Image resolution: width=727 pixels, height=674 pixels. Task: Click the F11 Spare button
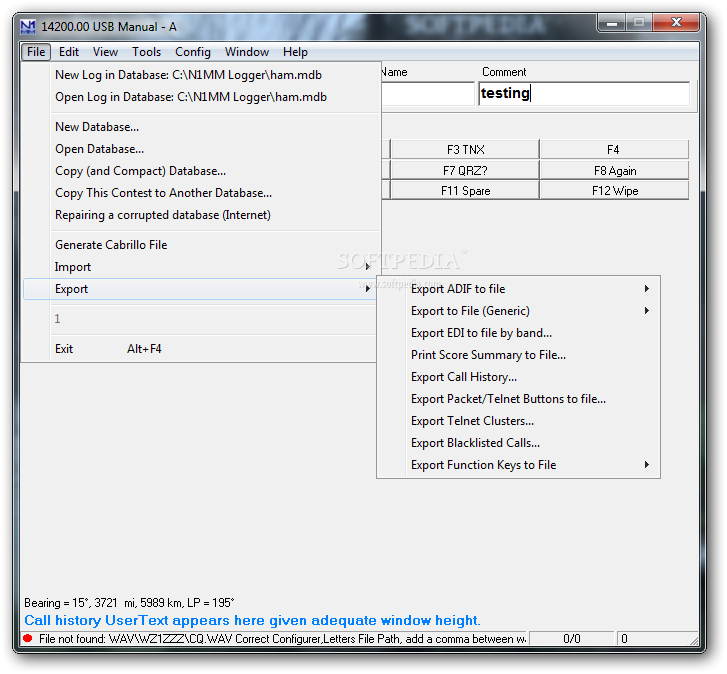(465, 191)
